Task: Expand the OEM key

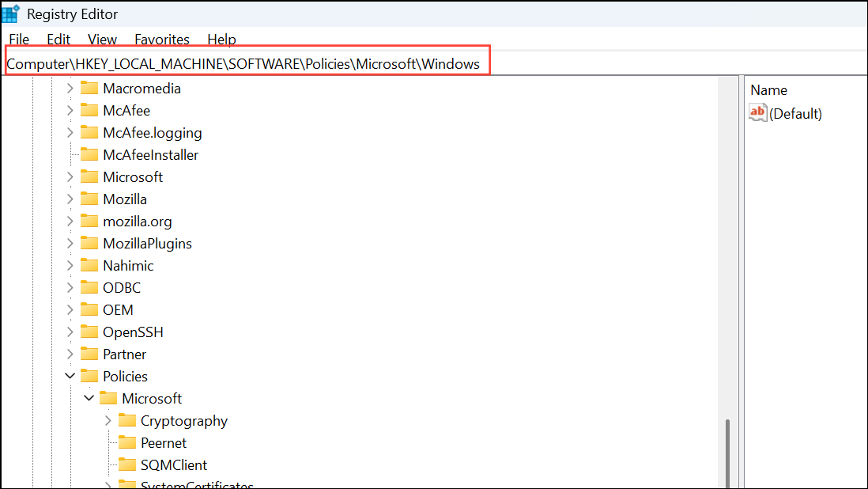Action: 70,309
